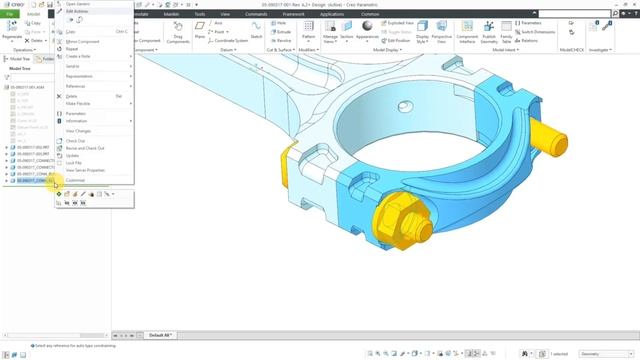Screen dimensions: 640x360
Task: Click the Regenerate icon
Action: [11, 27]
